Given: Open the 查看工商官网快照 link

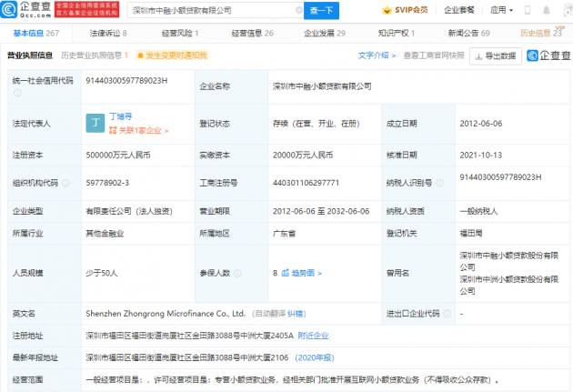Looking at the screenshot, I should tap(434, 55).
